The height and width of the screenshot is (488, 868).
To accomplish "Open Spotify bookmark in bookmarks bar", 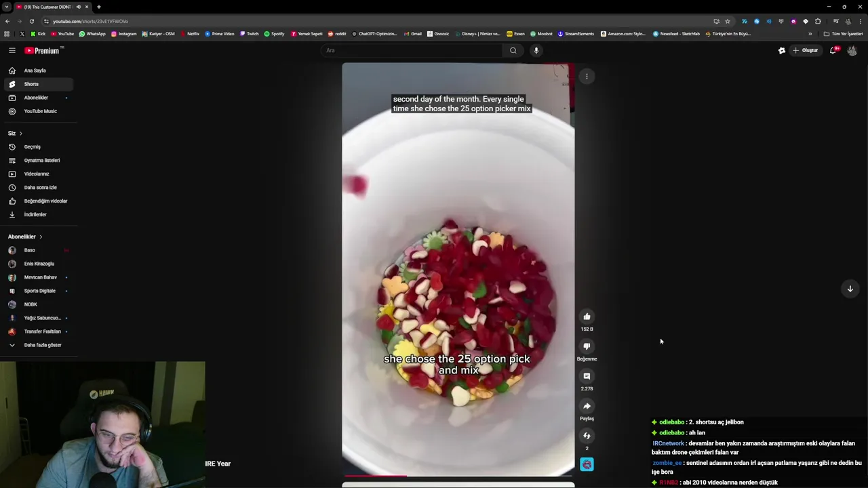I will [274, 33].
